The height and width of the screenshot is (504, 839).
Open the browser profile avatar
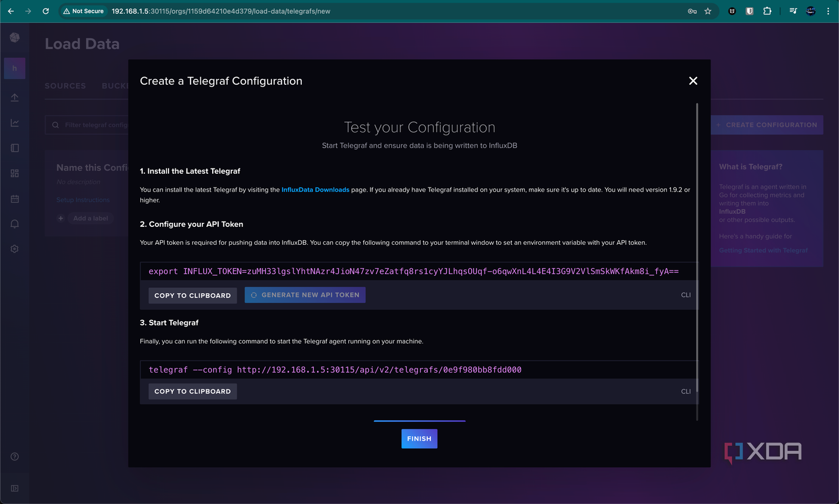point(811,11)
